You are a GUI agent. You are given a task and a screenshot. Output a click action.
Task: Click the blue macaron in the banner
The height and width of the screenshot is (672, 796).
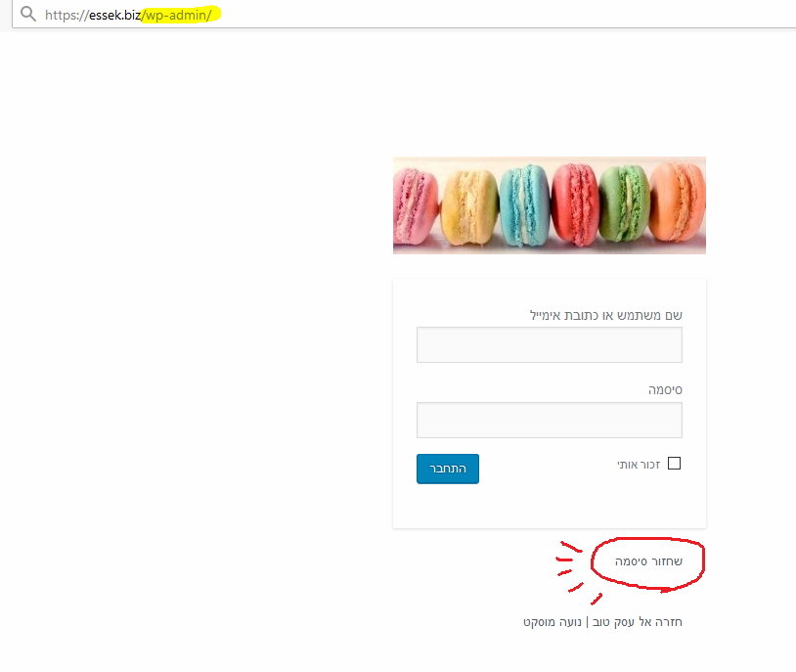click(x=524, y=204)
